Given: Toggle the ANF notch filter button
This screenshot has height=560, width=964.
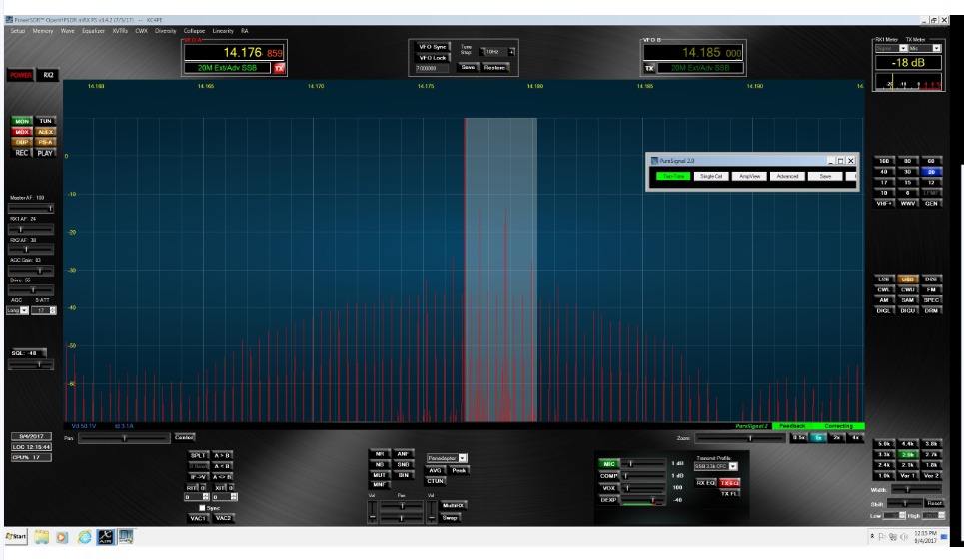Looking at the screenshot, I should [x=402, y=454].
